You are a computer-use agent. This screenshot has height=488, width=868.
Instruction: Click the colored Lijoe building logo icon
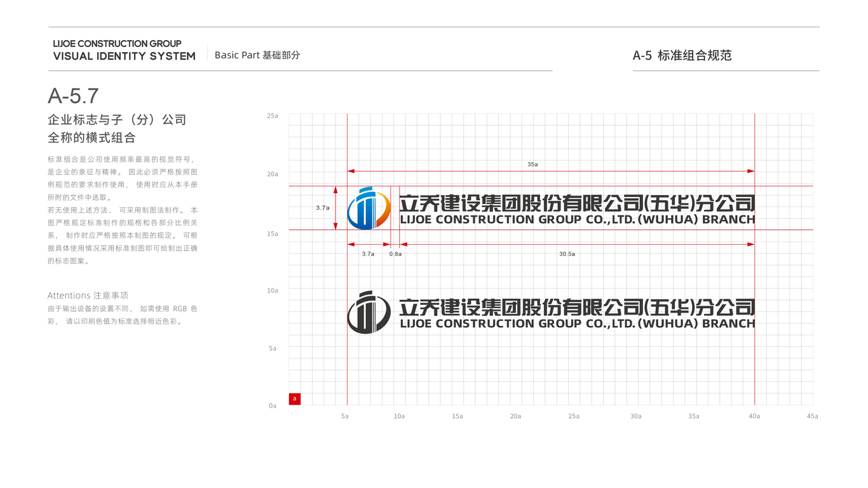tap(369, 208)
